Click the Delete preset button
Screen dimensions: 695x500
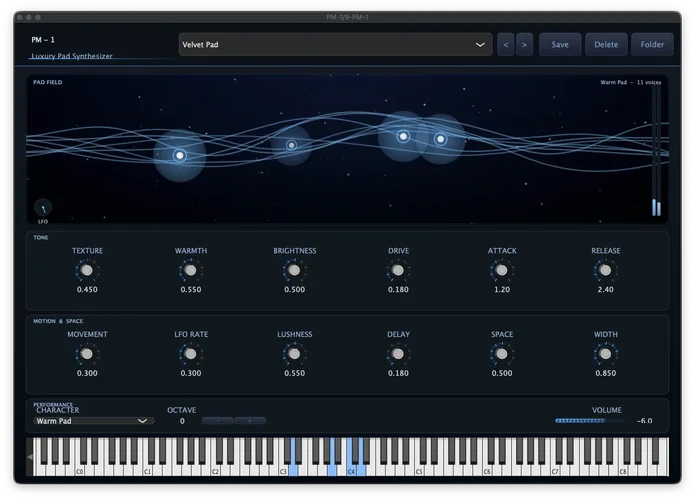click(606, 44)
